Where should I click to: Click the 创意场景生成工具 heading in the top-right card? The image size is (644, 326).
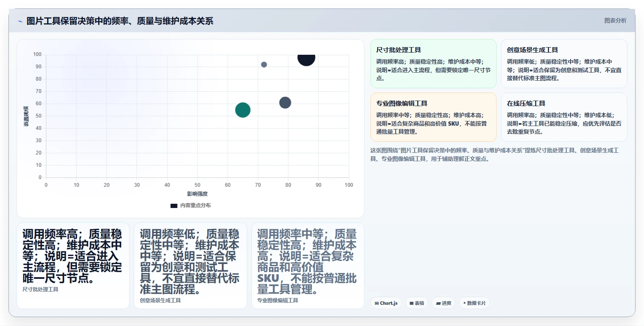point(532,50)
